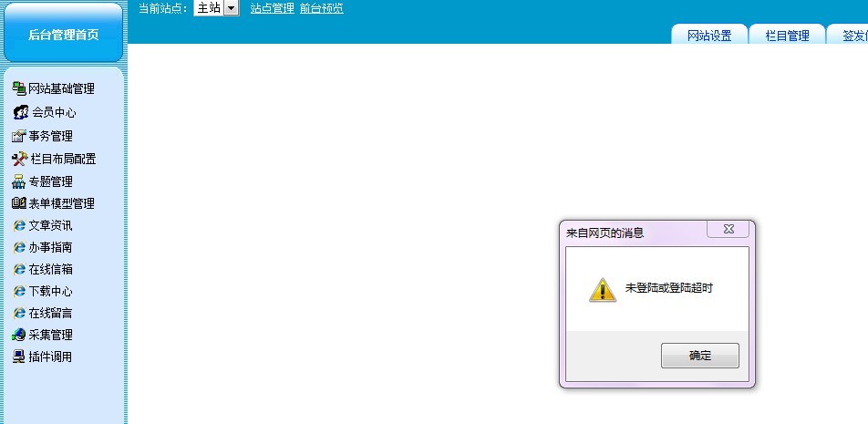Switch to the 栏目管理 tab
This screenshot has height=424, width=868.
787,36
